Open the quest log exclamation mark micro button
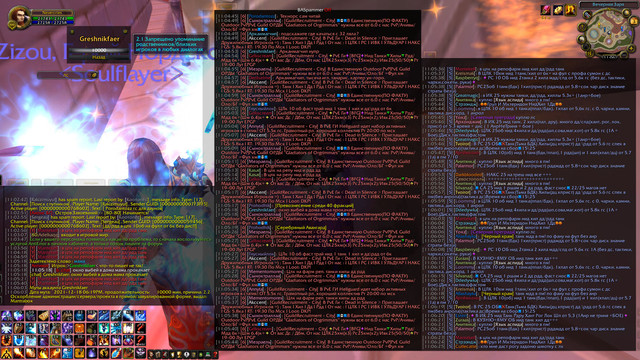The height and width of the screenshot is (360, 640). pyautogui.click(x=186, y=355)
